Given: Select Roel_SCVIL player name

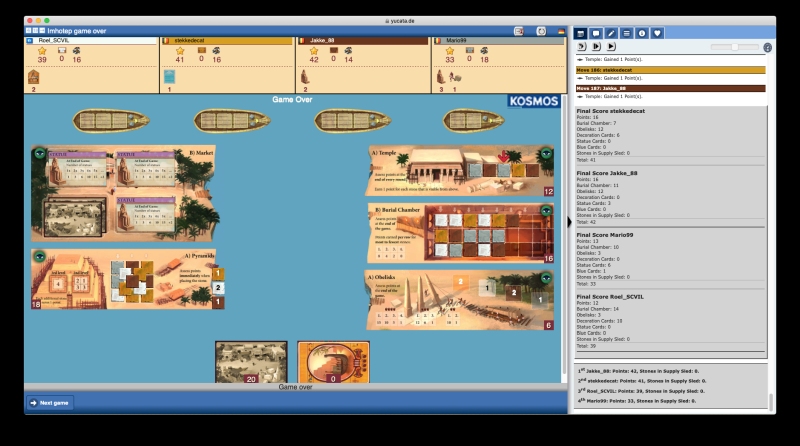Looking at the screenshot, I should [54, 40].
